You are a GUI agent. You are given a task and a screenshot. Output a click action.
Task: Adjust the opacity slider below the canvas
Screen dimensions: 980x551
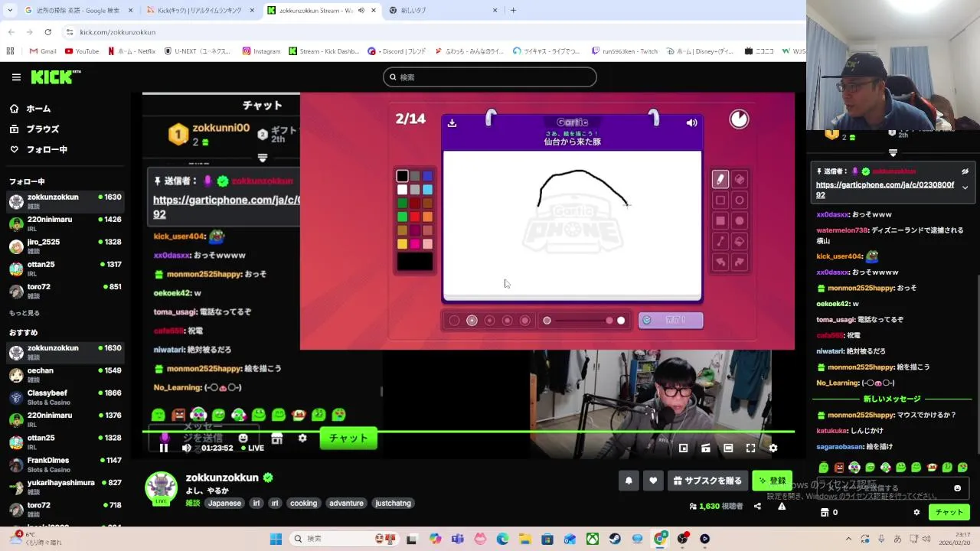tap(583, 321)
